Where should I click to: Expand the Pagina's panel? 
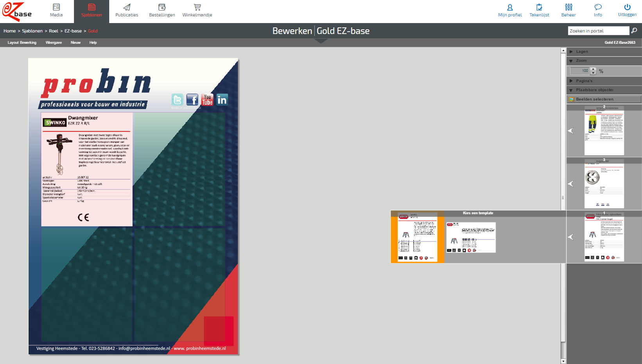pos(604,81)
